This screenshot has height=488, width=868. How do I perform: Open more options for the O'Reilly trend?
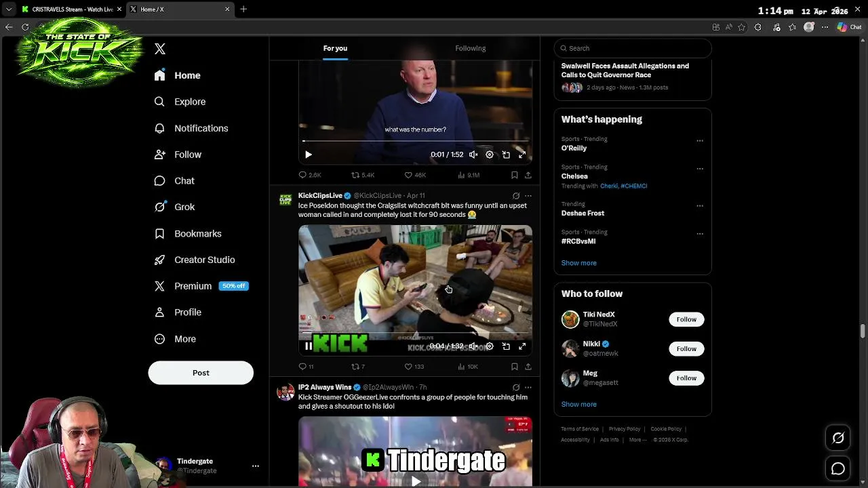click(x=700, y=141)
